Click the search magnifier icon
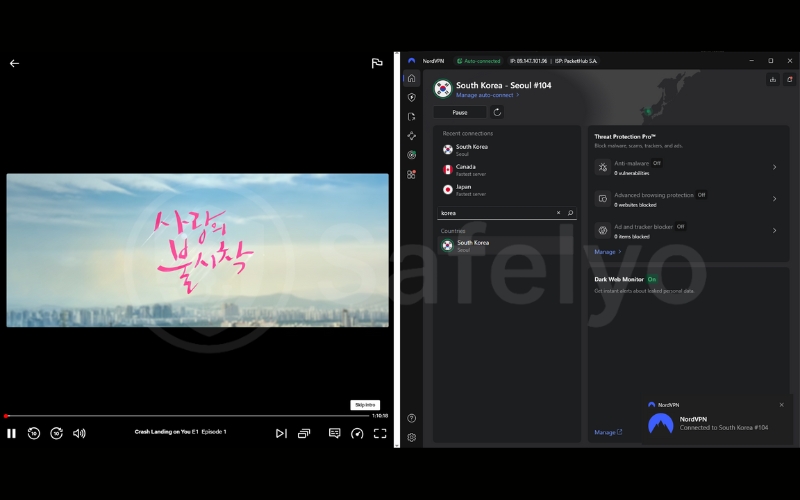This screenshot has height=500, width=800. coord(570,213)
